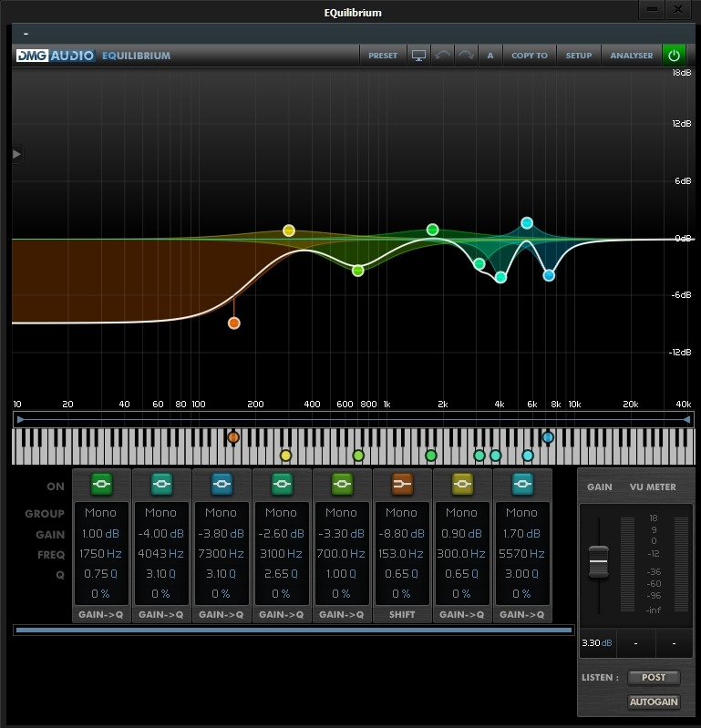This screenshot has width=701, height=728.
Task: Toggle the 700 Hz band filter icon
Action: [x=342, y=484]
